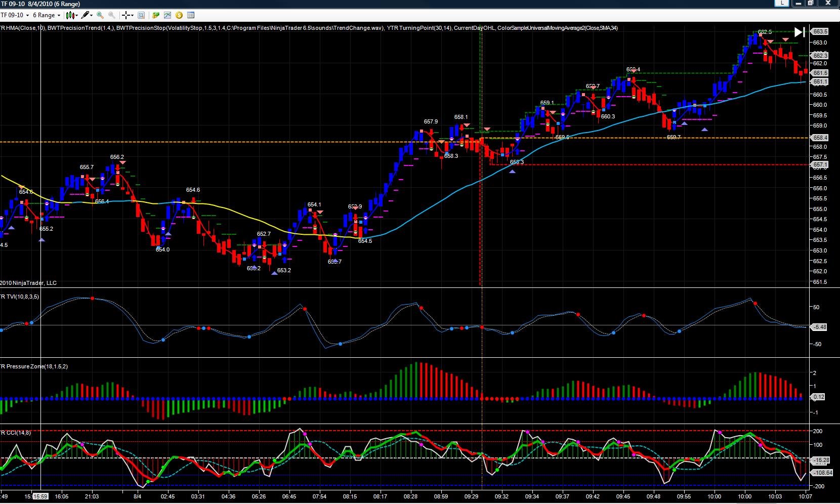Minimize the chart window

799,3
